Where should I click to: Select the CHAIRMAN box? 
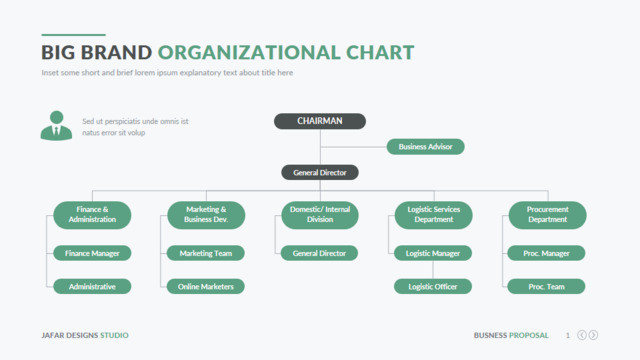click(x=320, y=121)
